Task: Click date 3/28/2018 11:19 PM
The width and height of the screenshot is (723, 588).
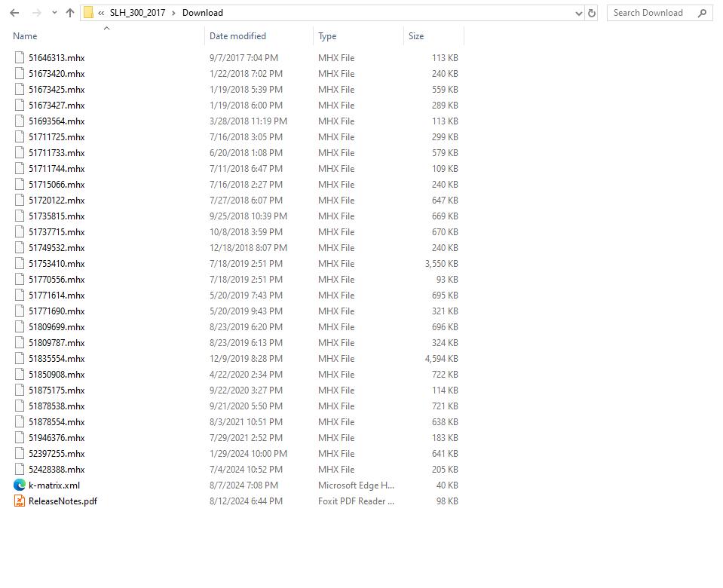Action: coord(248,121)
